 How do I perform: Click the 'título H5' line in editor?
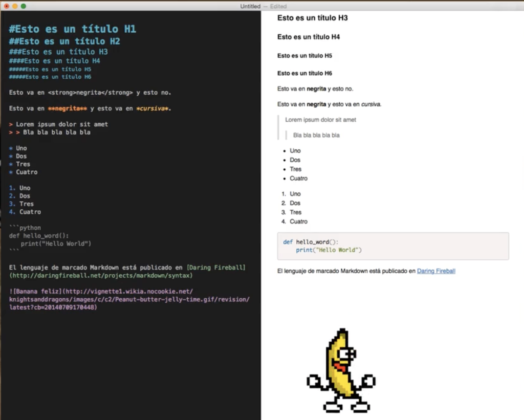tap(50, 69)
